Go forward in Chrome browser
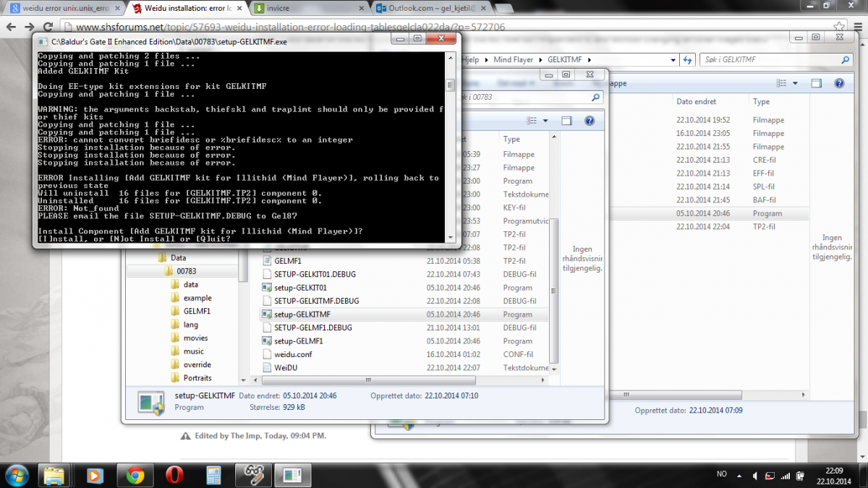This screenshot has width=868, height=488. [29, 27]
